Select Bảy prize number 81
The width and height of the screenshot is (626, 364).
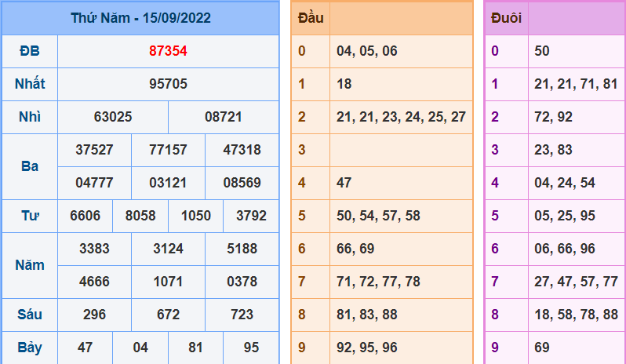pyautogui.click(x=195, y=348)
